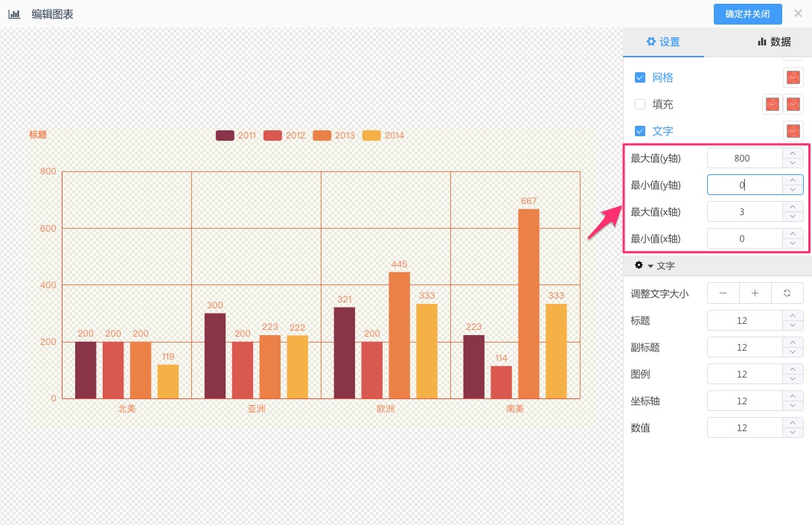The image size is (812, 525).
Task: Toggle the 2013 series in the legend
Action: (333, 136)
